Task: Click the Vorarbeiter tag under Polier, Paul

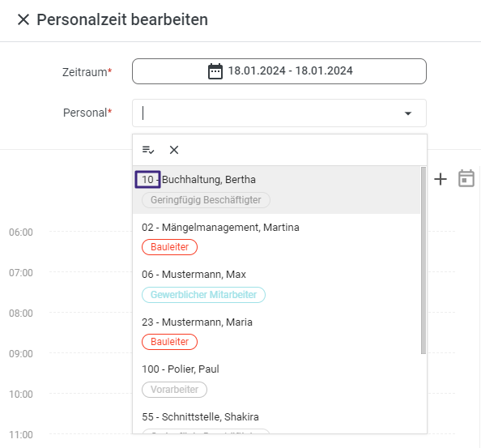Action: [x=174, y=390]
